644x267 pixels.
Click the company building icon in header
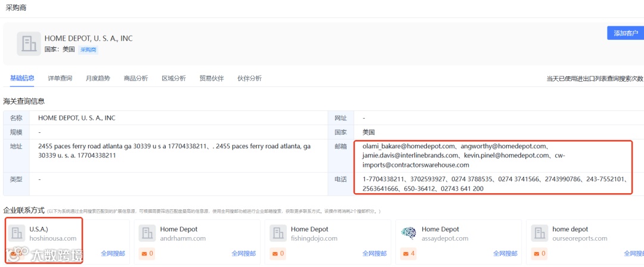29,44
